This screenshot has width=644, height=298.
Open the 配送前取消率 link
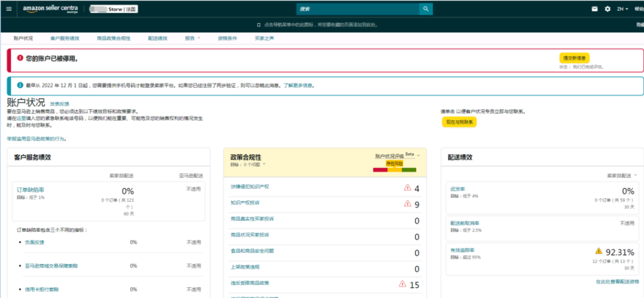pos(465,223)
